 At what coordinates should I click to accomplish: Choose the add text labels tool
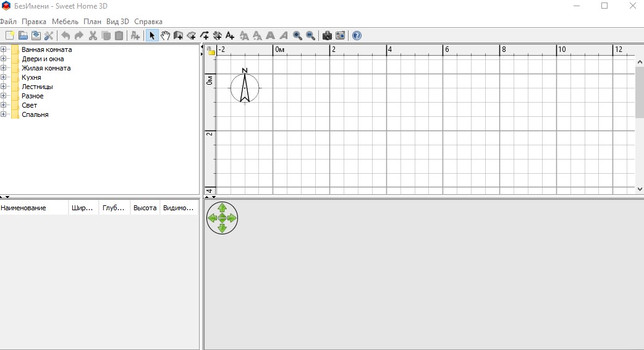point(230,36)
